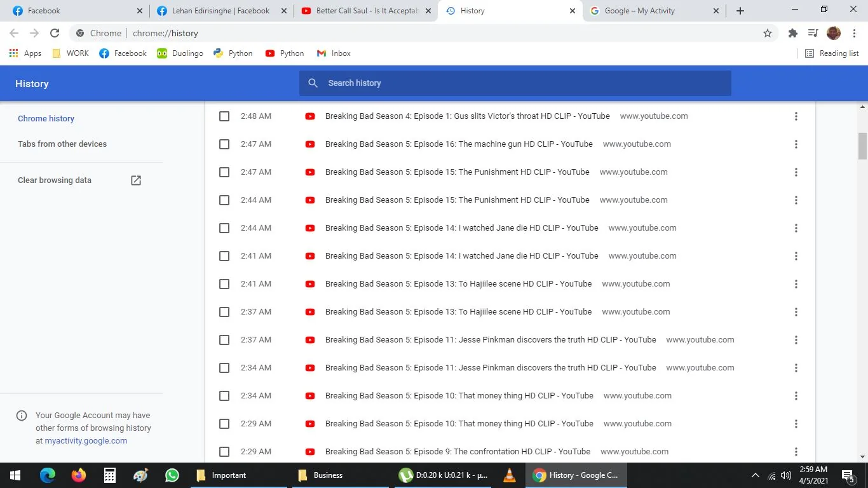Open the Episode 9 confrontation clip link
The width and height of the screenshot is (868, 488).
[458, 452]
